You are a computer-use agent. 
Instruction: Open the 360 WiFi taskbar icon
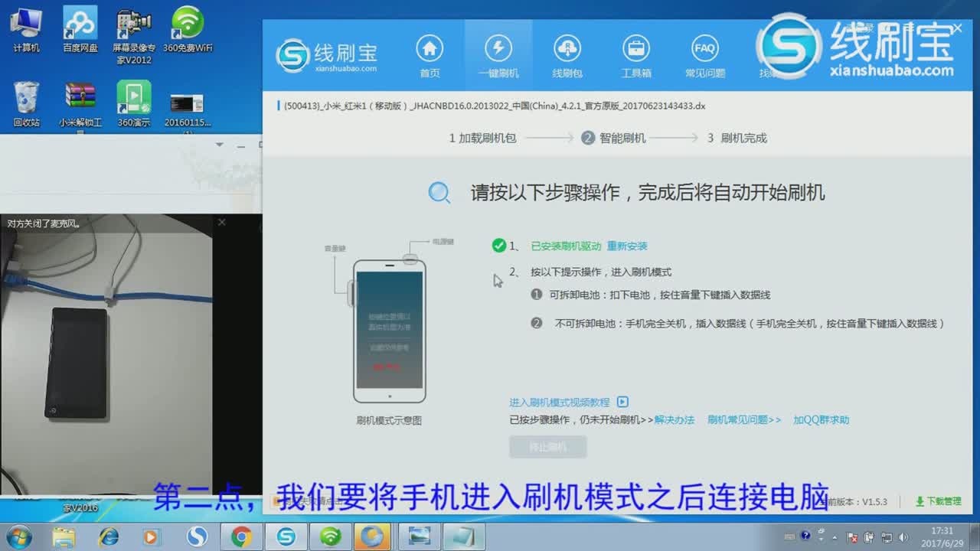tap(331, 536)
